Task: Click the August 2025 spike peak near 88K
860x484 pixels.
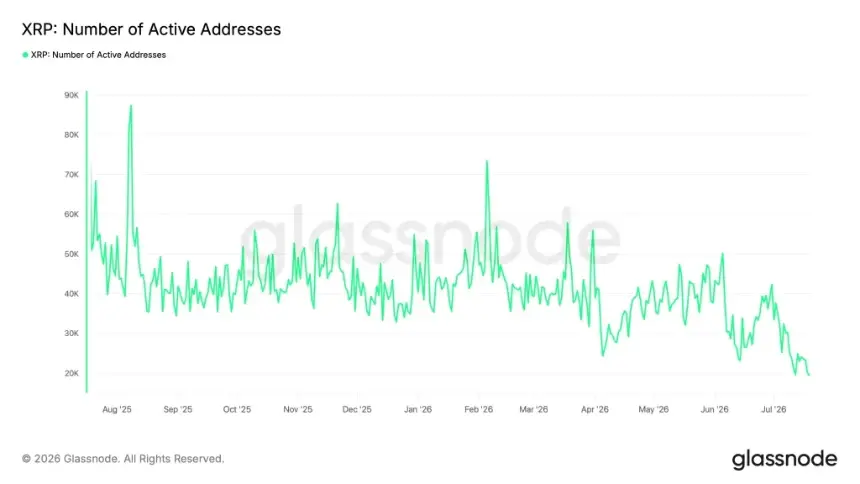Action: click(x=131, y=106)
